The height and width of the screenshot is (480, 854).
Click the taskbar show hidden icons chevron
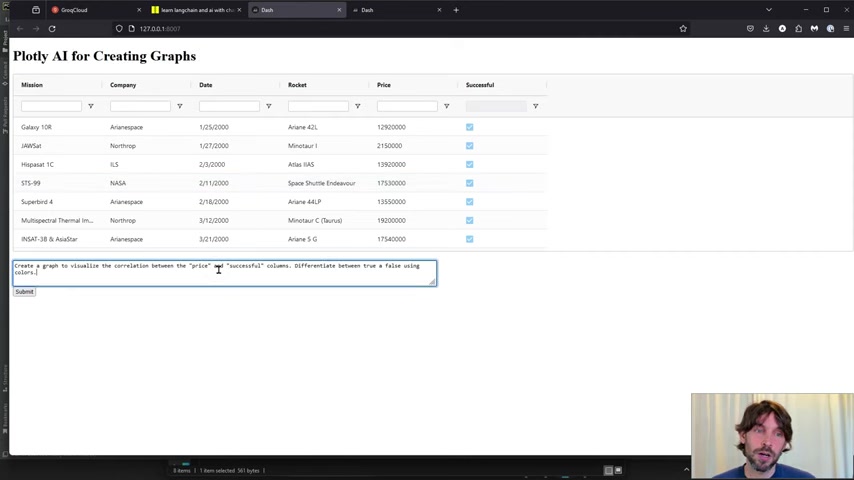(x=686, y=470)
